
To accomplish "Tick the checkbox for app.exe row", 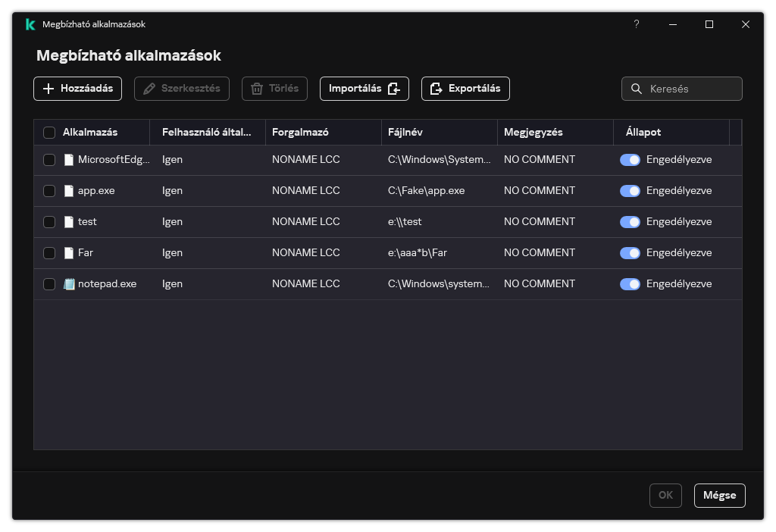I will tap(49, 191).
